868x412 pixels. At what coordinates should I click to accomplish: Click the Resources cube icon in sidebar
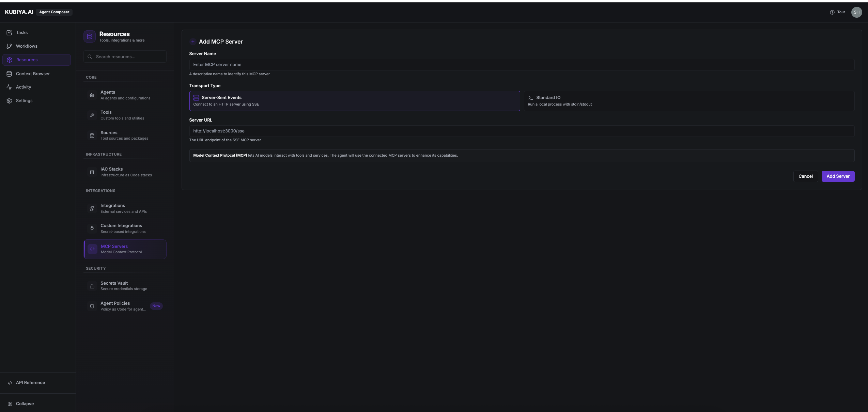(x=10, y=60)
